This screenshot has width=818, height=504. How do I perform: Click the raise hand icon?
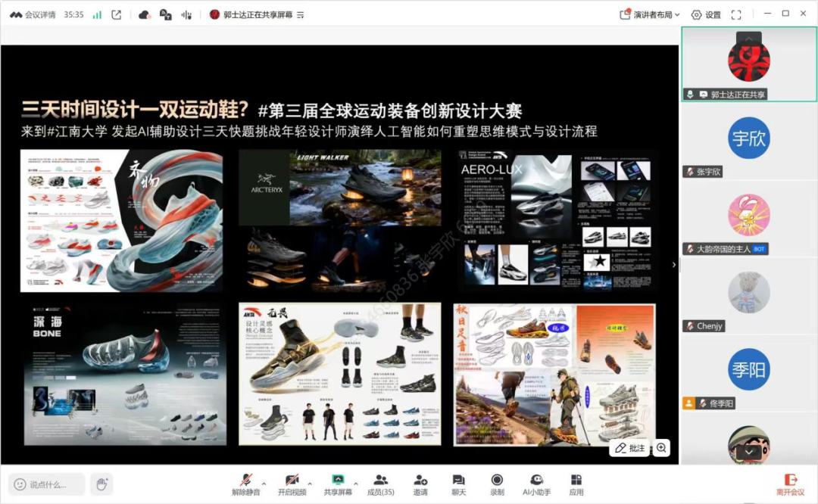coord(101,484)
